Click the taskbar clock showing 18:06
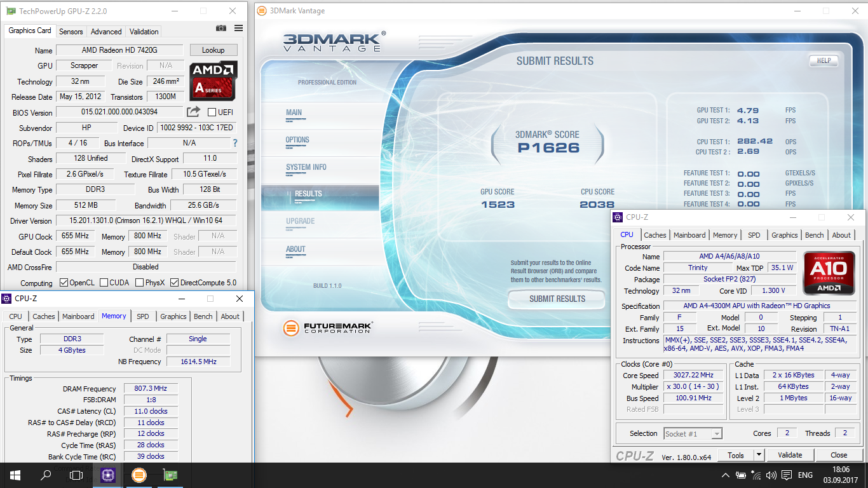The height and width of the screenshot is (488, 868). point(841,470)
